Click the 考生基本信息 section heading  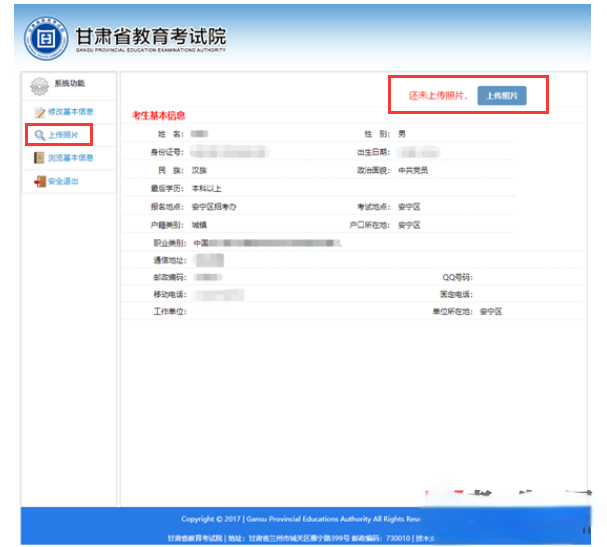pyautogui.click(x=159, y=116)
